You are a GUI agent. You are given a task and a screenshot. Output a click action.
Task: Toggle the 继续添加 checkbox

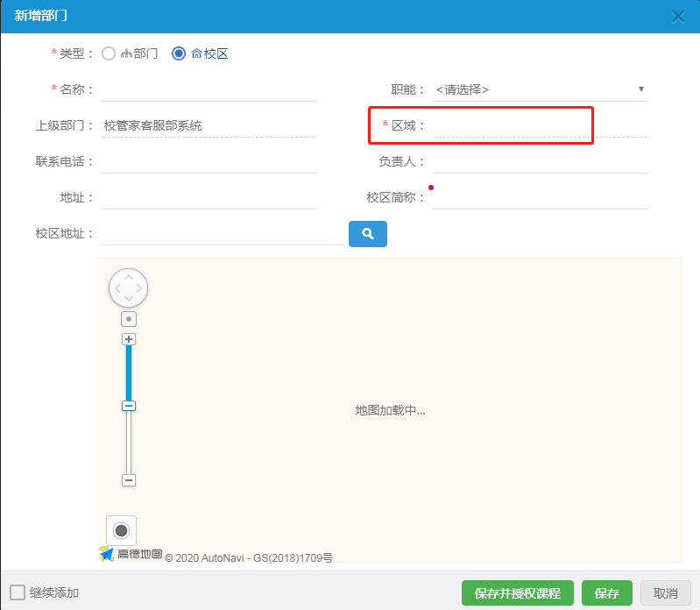coord(18,592)
